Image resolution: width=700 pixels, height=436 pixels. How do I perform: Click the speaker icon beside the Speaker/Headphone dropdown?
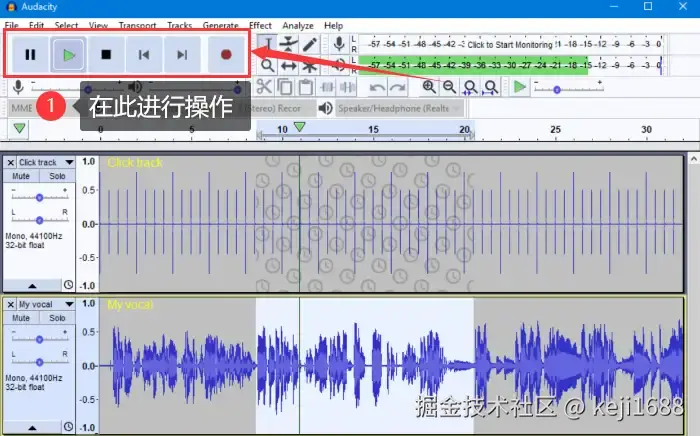[325, 108]
